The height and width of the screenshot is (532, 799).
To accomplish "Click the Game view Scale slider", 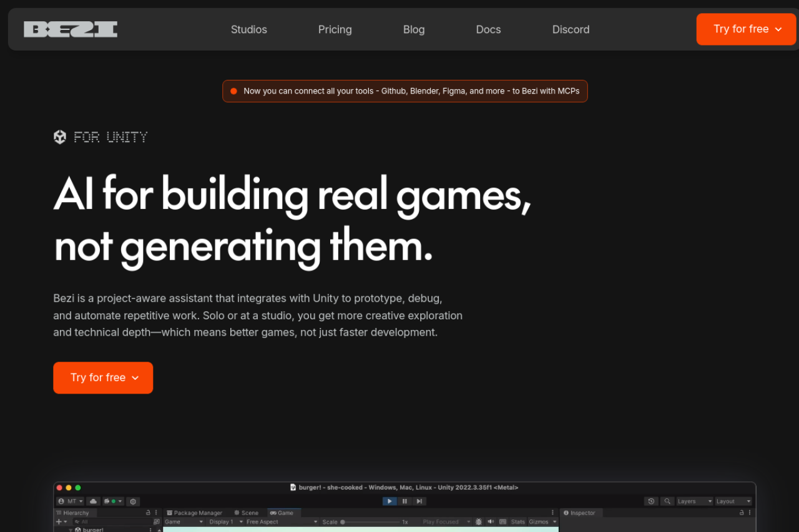I will (x=370, y=522).
